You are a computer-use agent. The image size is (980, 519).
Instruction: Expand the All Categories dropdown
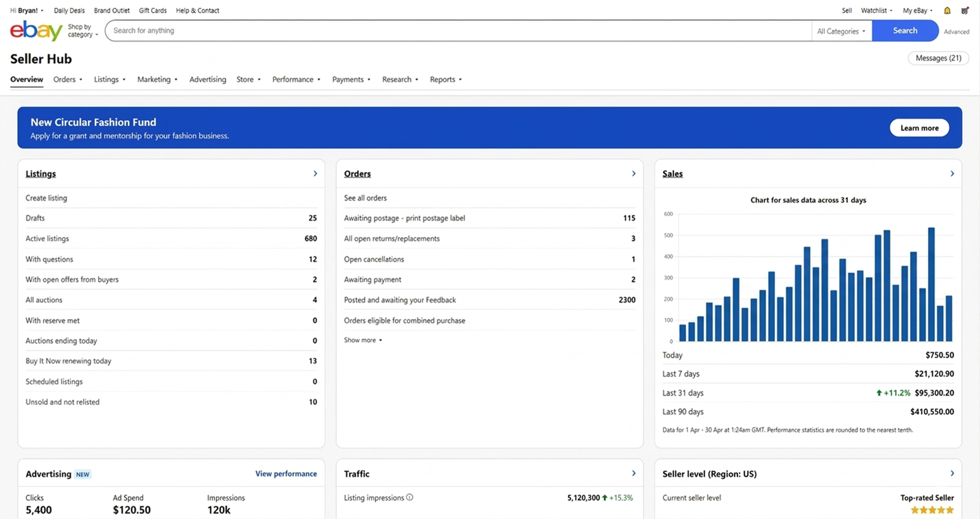pos(841,31)
